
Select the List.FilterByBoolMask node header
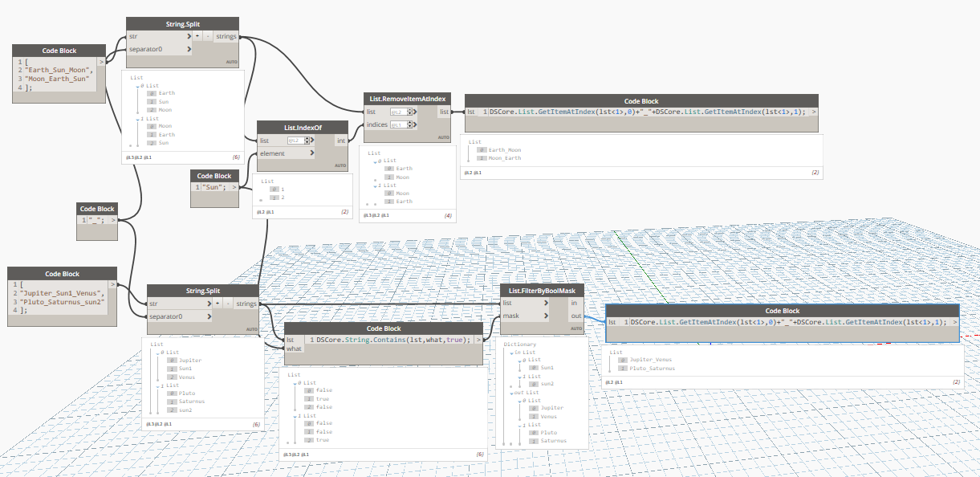point(542,291)
